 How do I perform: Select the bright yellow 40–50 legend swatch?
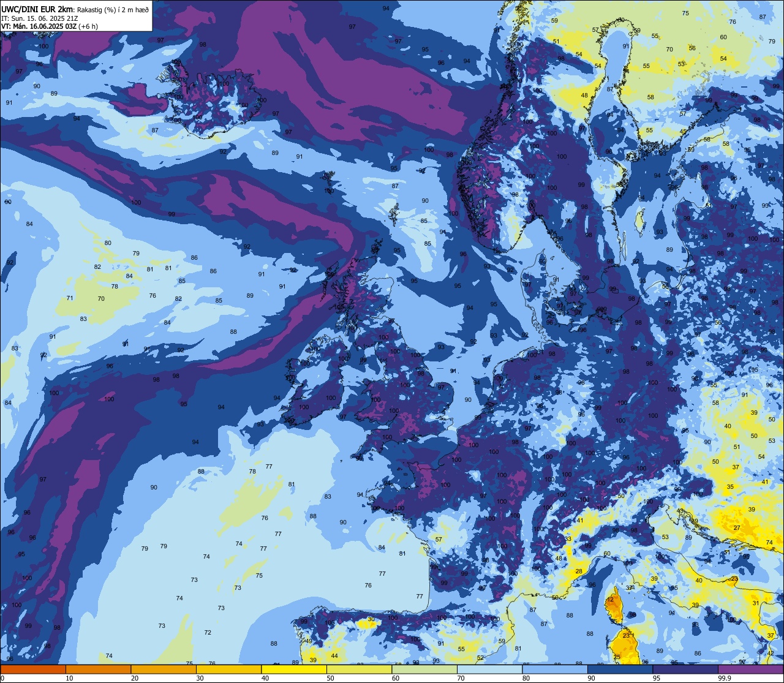coord(294,669)
